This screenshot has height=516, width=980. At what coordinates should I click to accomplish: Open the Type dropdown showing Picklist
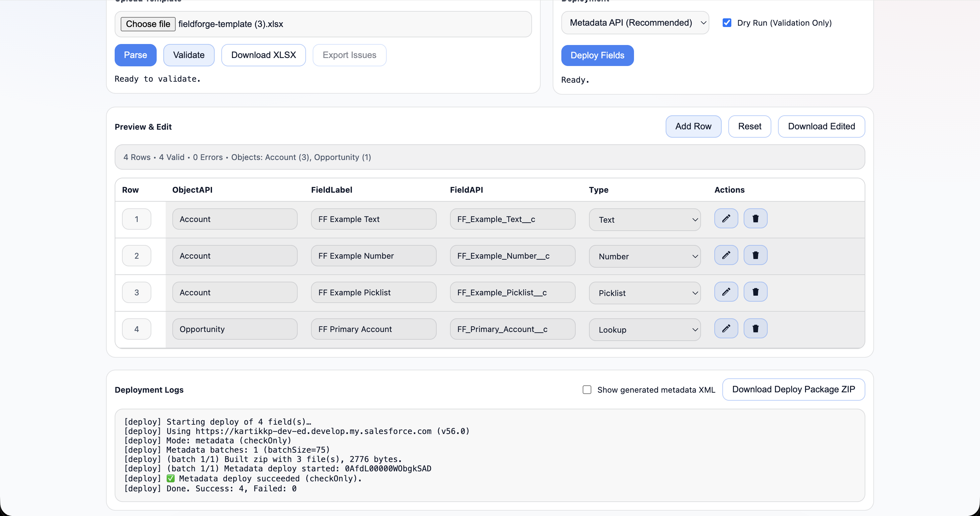tap(644, 293)
